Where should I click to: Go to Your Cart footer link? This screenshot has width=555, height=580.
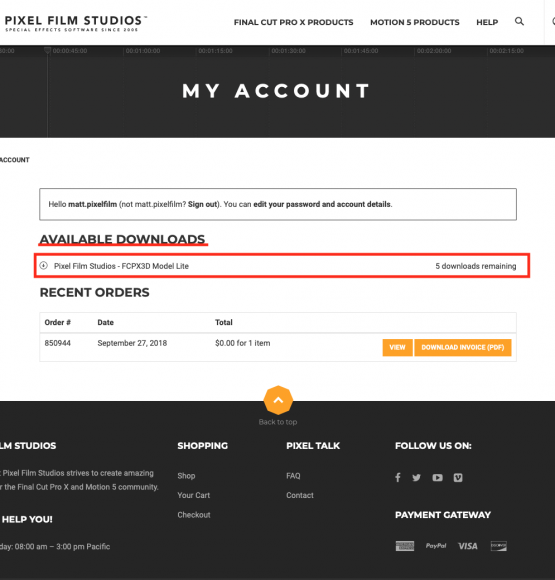[194, 495]
